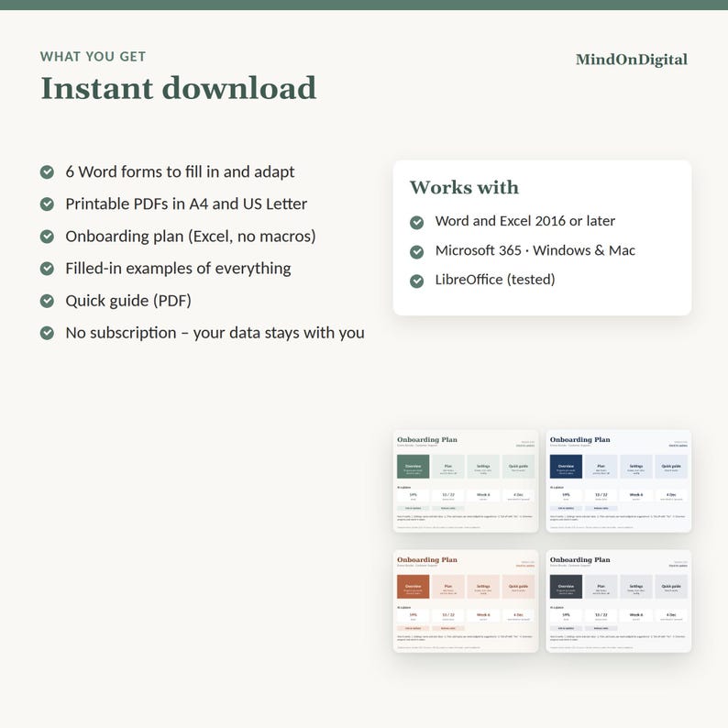Screen dimensions: 728x728
Task: Click the check icon beside 'Word and Excel 2016'
Action: coord(417,223)
